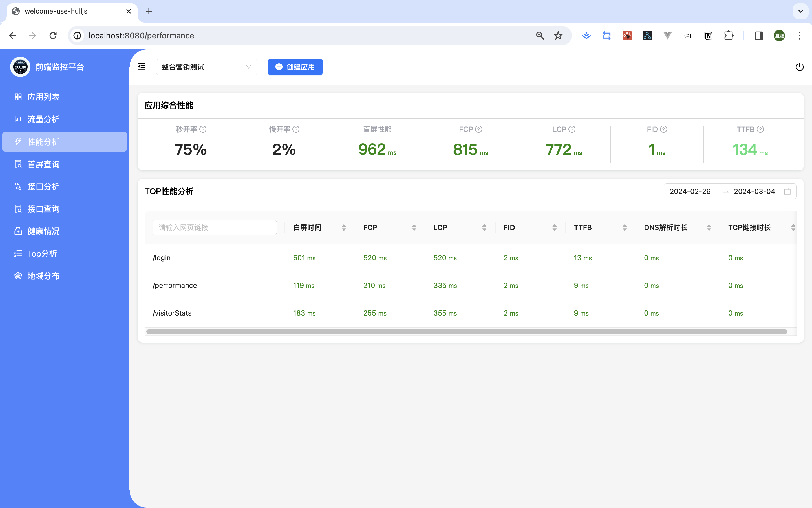Open Top分析 in sidebar
This screenshot has height=508, width=812.
64,253
